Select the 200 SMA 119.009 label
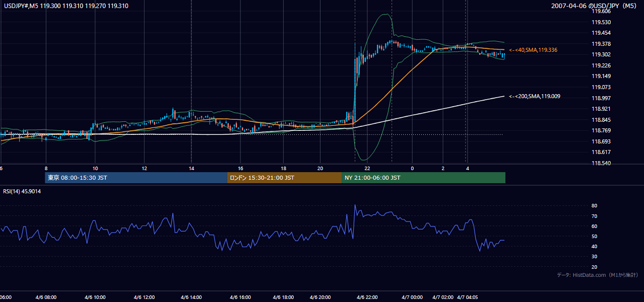The width and height of the screenshot is (644, 302). (x=534, y=96)
